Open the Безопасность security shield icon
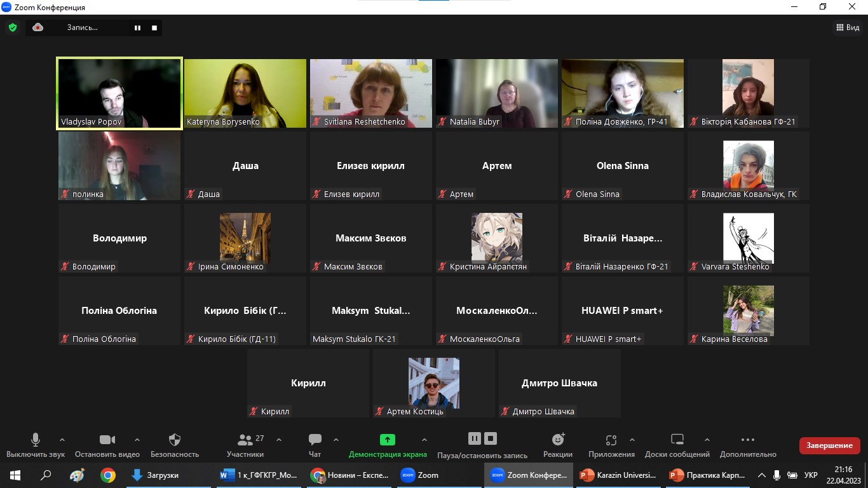868x488 pixels. coord(175,440)
